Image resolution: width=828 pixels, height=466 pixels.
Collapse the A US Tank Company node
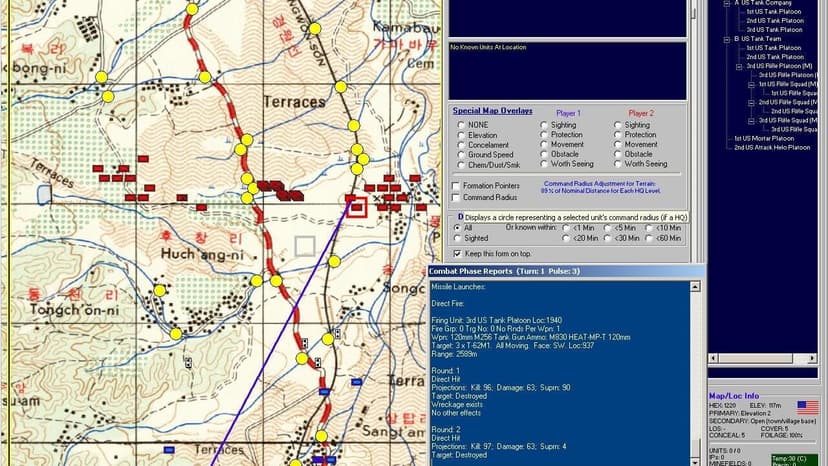tap(727, 3)
